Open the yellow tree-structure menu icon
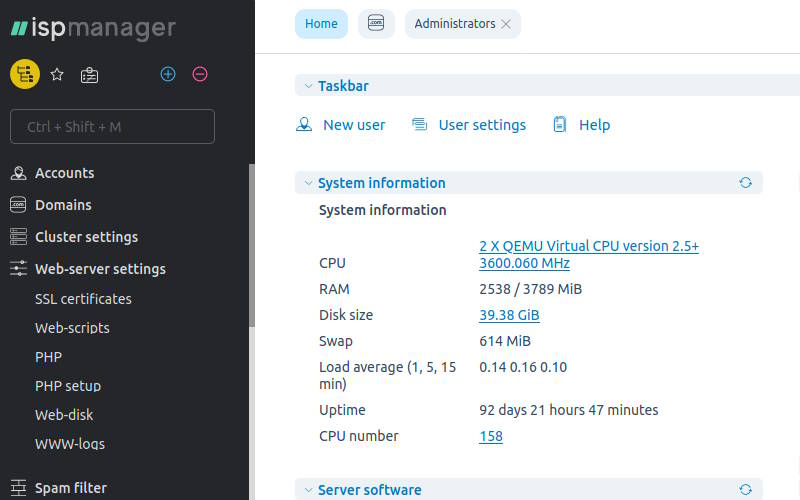This screenshot has width=800, height=500. pos(25,74)
